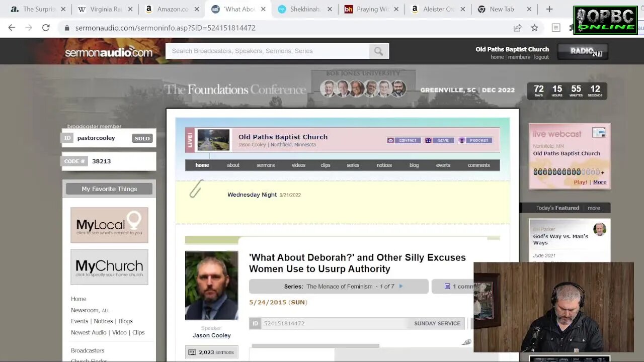
Task: Click the Broadcasters sidebar link
Action: pos(88,350)
